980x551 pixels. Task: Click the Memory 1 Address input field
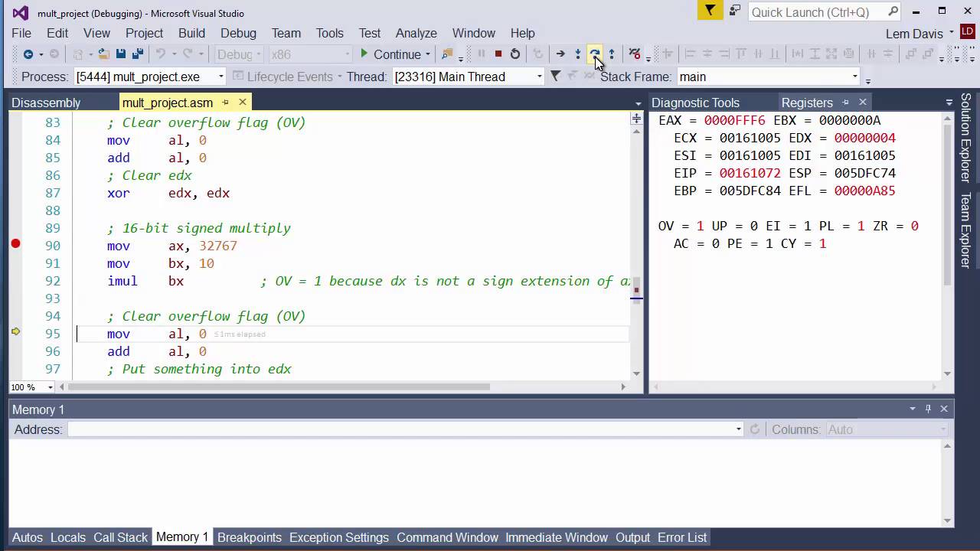[401, 430]
